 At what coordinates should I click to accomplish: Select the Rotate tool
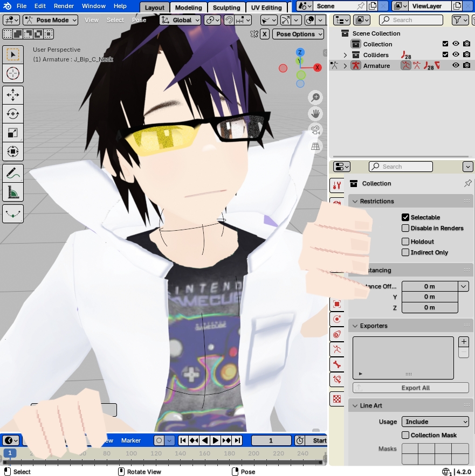[x=13, y=114]
